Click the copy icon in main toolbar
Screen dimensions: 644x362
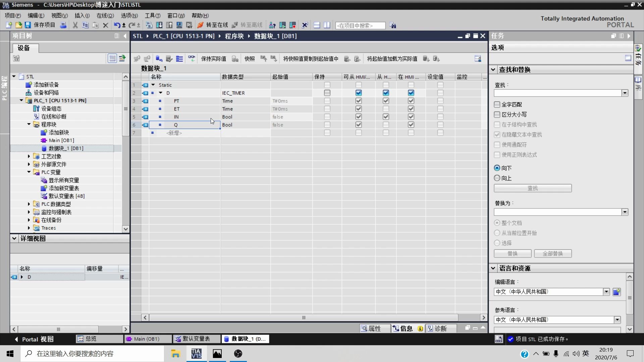pyautogui.click(x=85, y=25)
